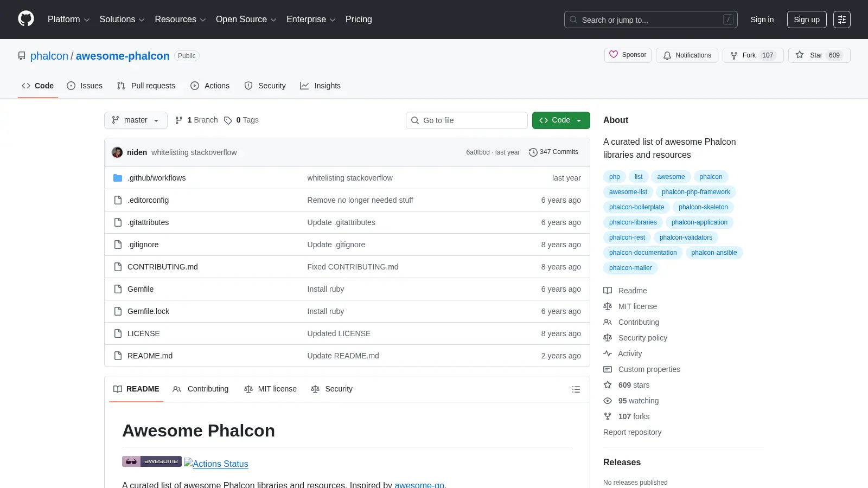Screen dimensions: 868x488
Task: Click the Sign in link
Action: [x=762, y=20]
